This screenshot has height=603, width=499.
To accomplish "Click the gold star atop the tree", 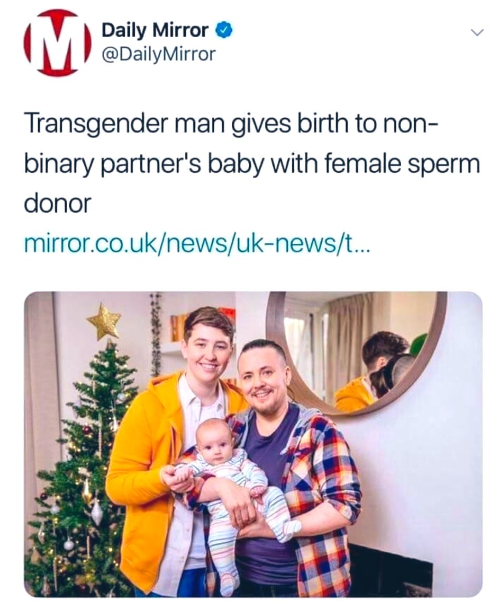I will tap(104, 321).
